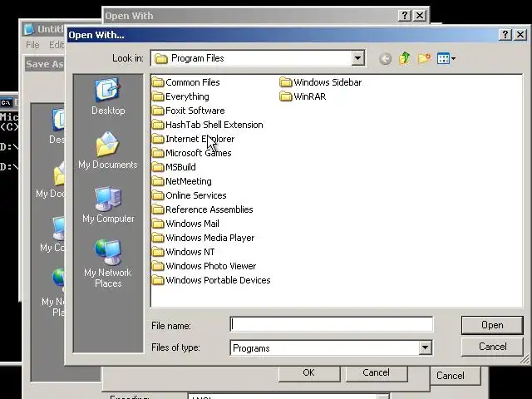Image resolution: width=532 pixels, height=399 pixels.
Task: Select the Common Files folder icon
Action: (158, 82)
